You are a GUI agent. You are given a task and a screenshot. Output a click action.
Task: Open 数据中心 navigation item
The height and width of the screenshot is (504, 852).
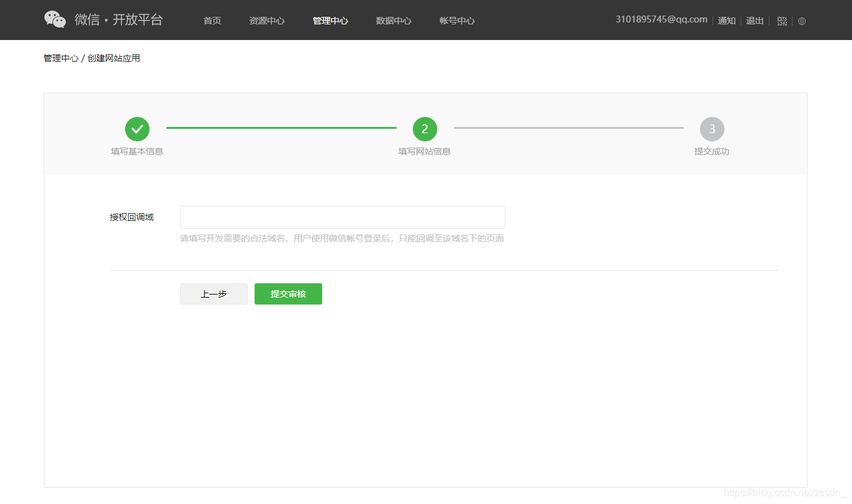[x=393, y=21]
